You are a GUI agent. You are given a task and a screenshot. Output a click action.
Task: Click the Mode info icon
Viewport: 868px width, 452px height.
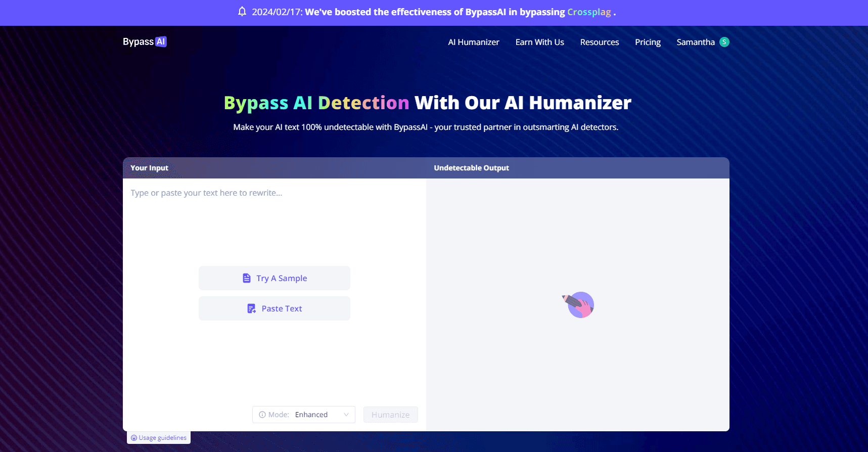262,415
